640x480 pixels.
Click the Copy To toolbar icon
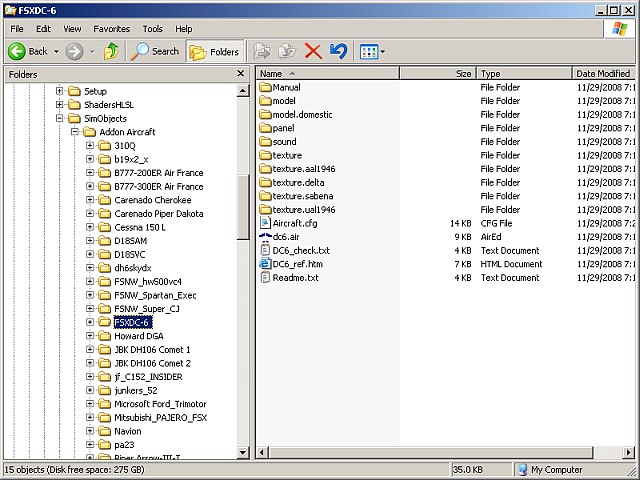287,51
